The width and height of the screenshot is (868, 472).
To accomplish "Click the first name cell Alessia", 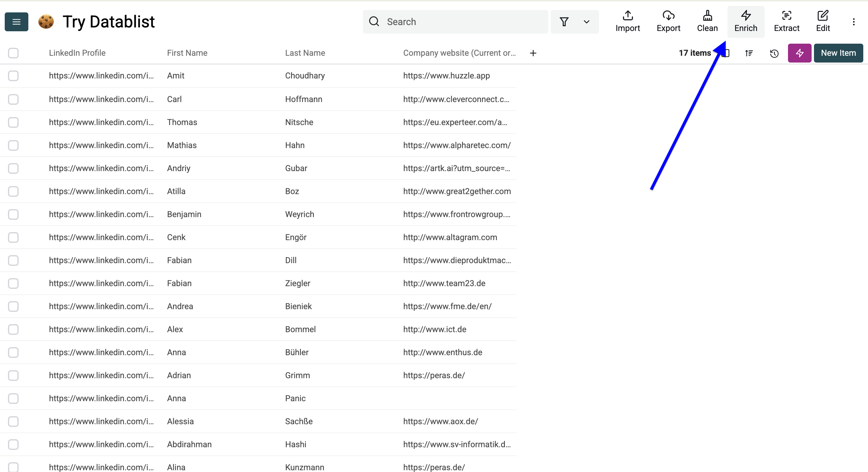I will (180, 422).
